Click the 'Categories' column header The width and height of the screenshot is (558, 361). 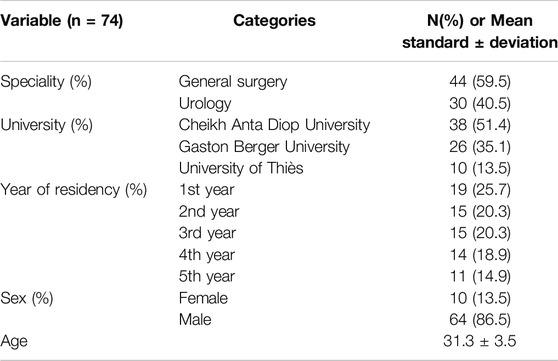274,21
